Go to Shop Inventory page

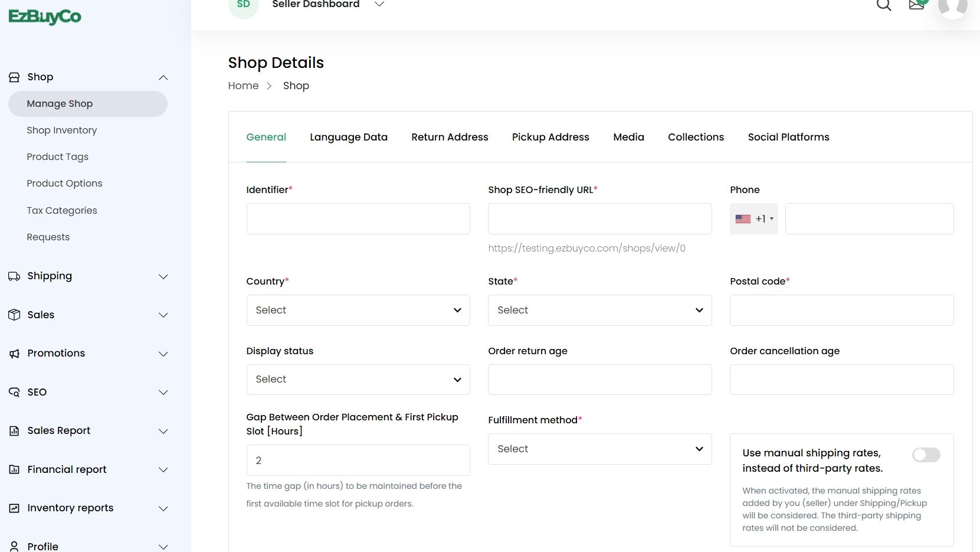click(x=62, y=130)
